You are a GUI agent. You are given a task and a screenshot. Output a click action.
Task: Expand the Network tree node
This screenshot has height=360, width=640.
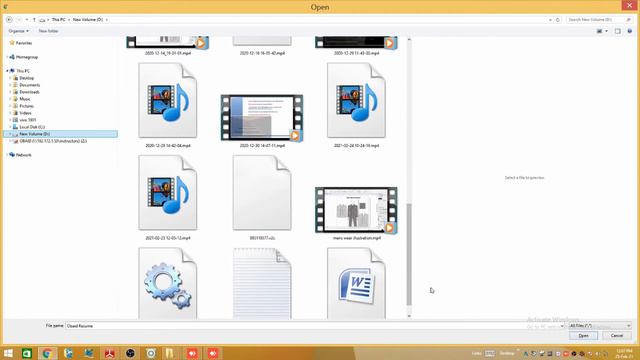pos(7,155)
